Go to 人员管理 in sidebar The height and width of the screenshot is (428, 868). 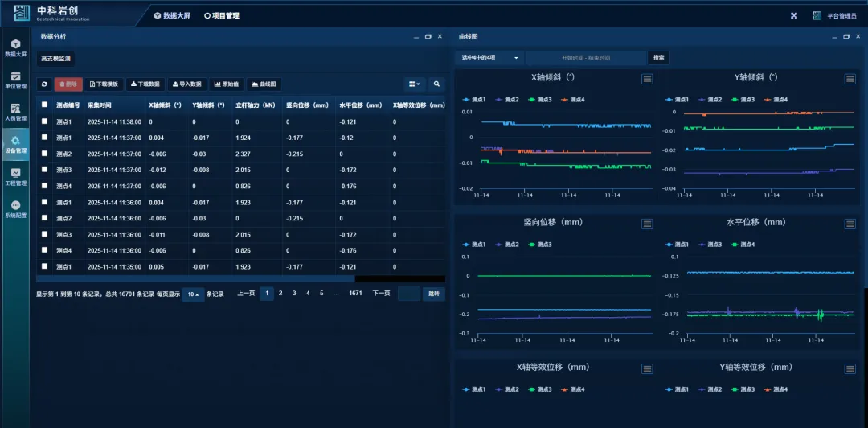(x=15, y=113)
